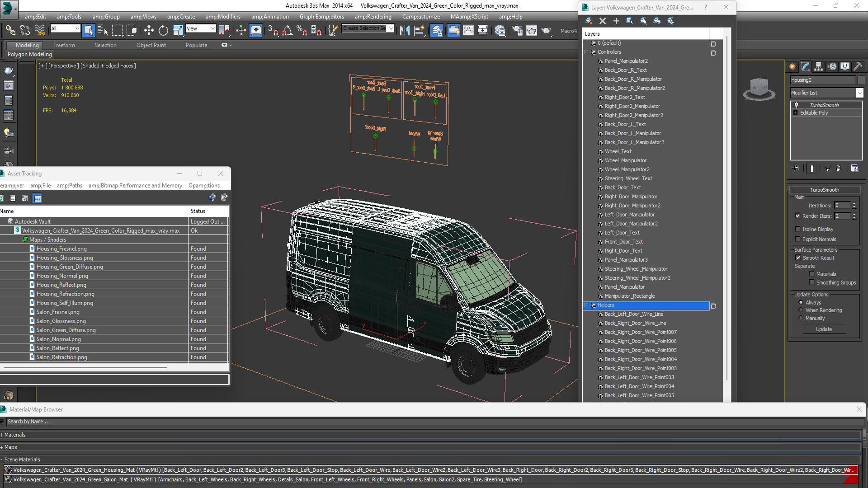Enable Explicit Normals checkbox

coord(798,239)
